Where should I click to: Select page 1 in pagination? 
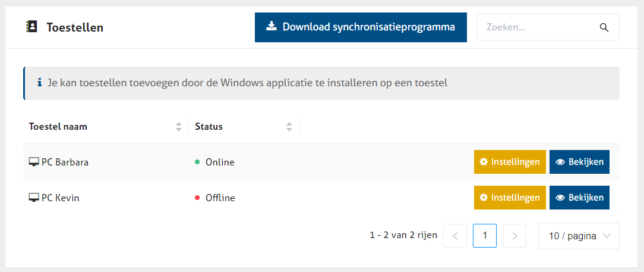coord(485,236)
